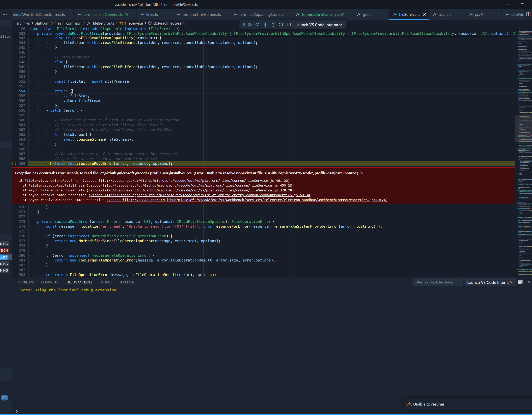532x415 pixels.
Task: Click the Step Over debug icon
Action: (258, 25)
